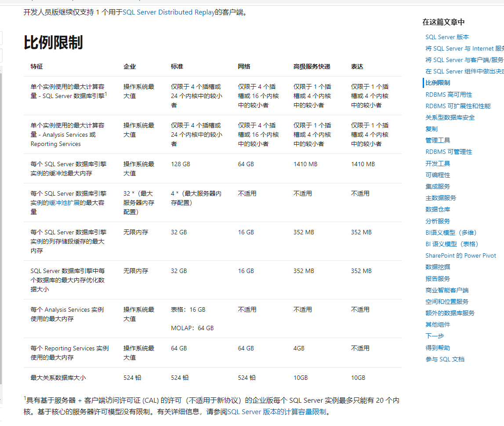Open the 得到帮助 link

(438, 348)
